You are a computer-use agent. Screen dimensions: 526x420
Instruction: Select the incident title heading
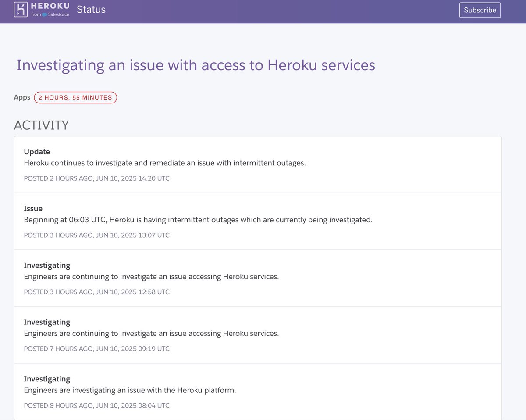click(x=196, y=65)
